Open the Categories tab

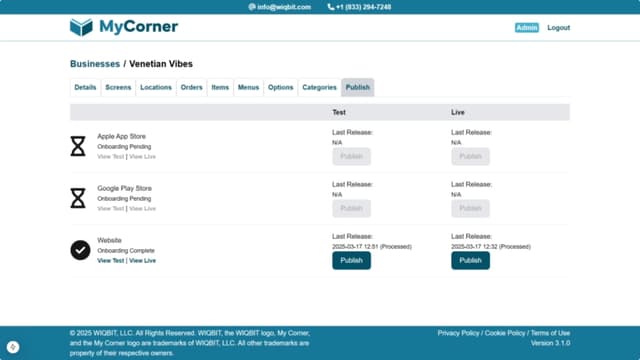(x=319, y=87)
